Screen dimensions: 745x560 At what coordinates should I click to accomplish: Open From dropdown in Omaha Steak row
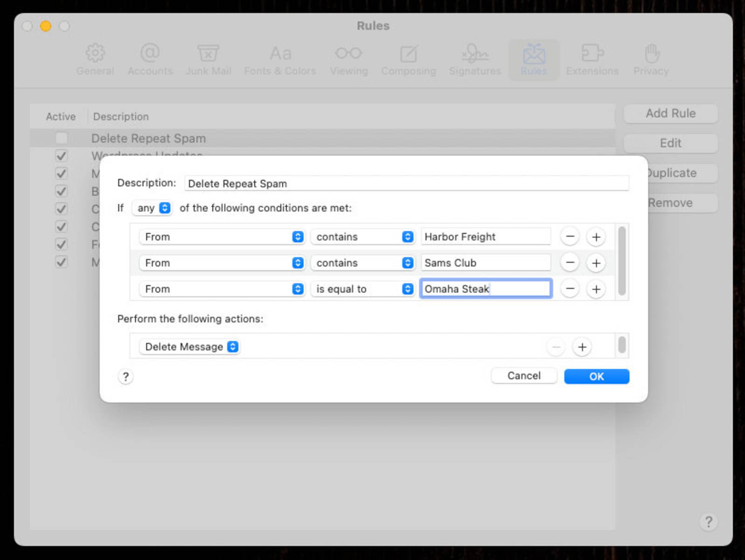222,289
